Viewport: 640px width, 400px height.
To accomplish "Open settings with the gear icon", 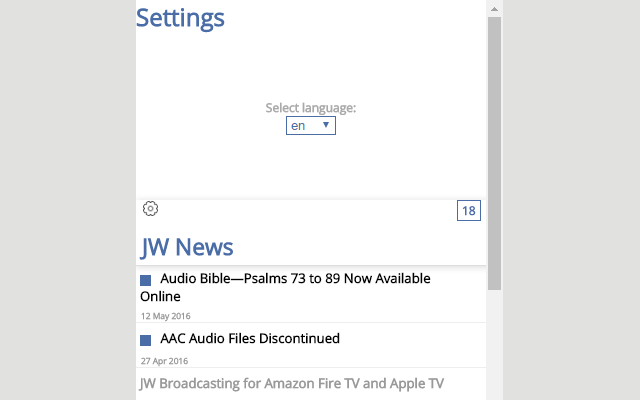I will point(150,209).
